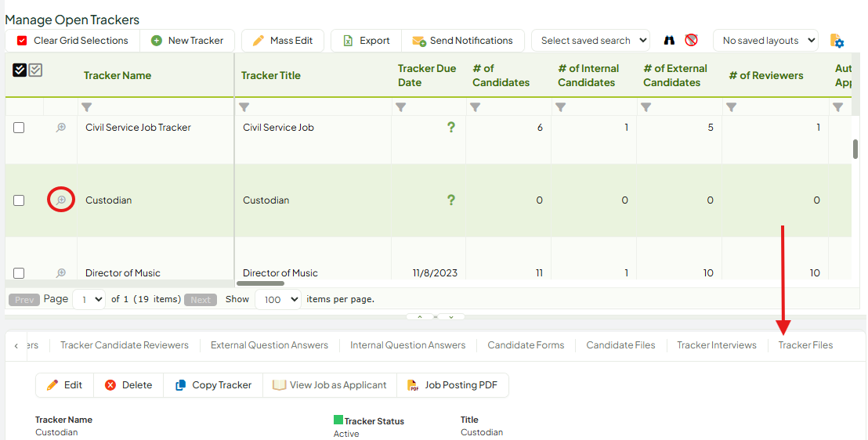Open the Page number dropdown
The width and height of the screenshot is (868, 440).
[x=89, y=299]
